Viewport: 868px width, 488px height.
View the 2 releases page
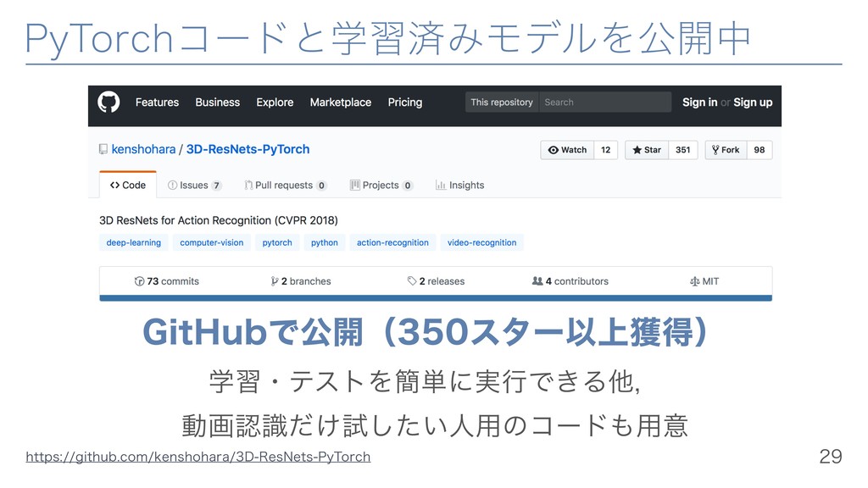tap(436, 281)
